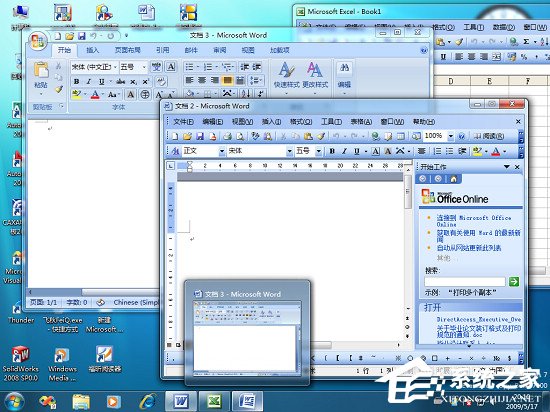Image resolution: width=550 pixels, height=412 pixels.
Task: Click the 自动从网站更新此列表 link
Action: coord(469,248)
